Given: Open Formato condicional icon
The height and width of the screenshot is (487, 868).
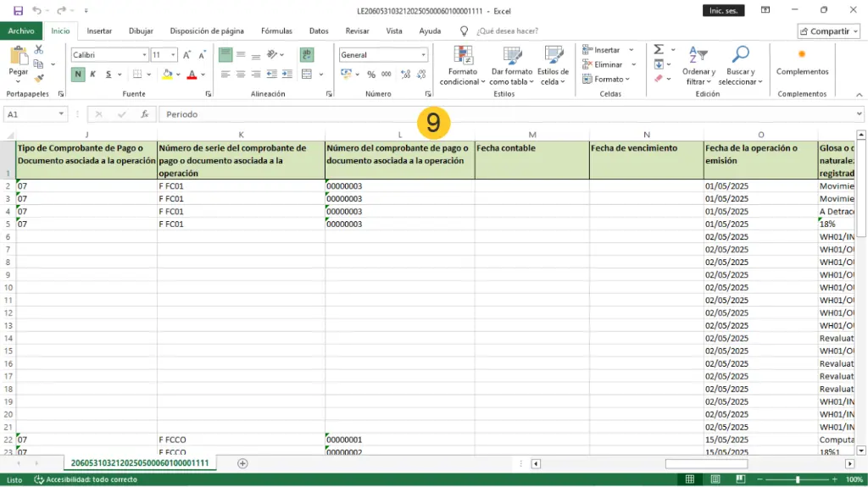Looking at the screenshot, I should click(x=464, y=56).
